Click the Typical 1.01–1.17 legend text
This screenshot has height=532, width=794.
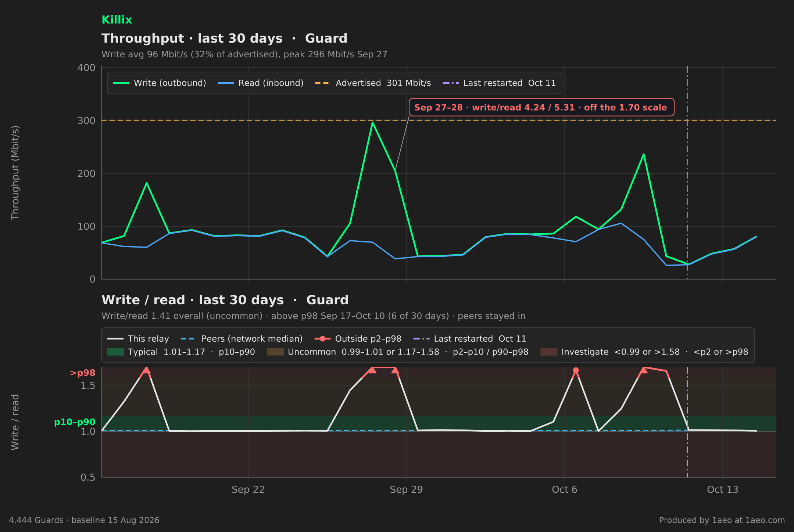[192, 352]
